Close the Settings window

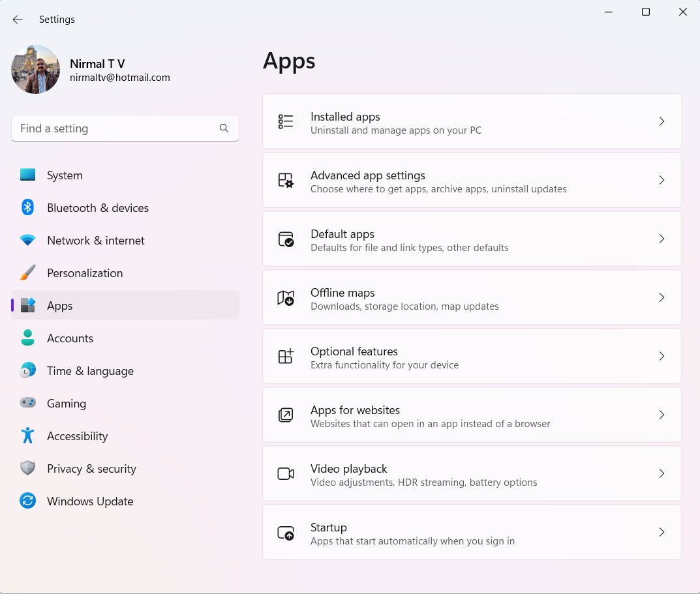[x=682, y=12]
